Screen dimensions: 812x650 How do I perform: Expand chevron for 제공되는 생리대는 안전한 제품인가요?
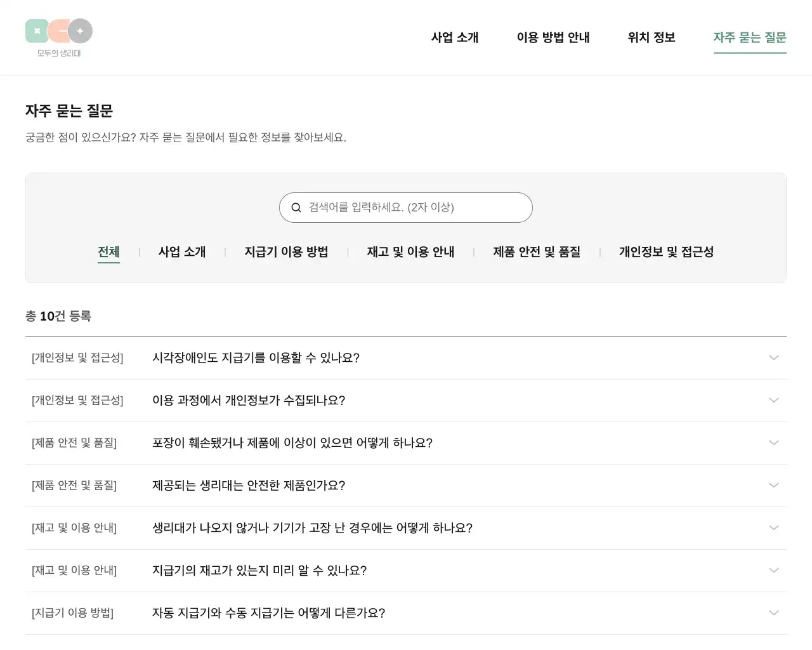[x=774, y=486]
